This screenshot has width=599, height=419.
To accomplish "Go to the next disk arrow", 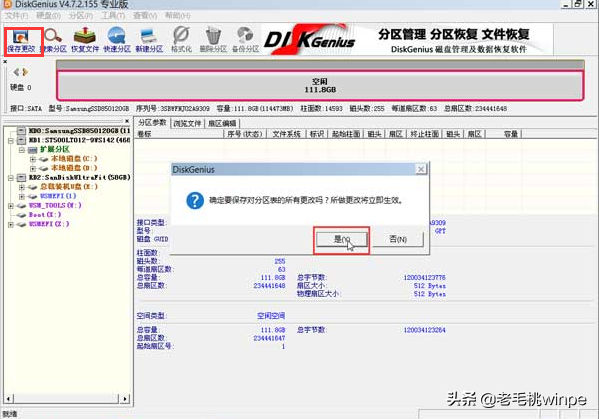I will pyautogui.click(x=25, y=72).
